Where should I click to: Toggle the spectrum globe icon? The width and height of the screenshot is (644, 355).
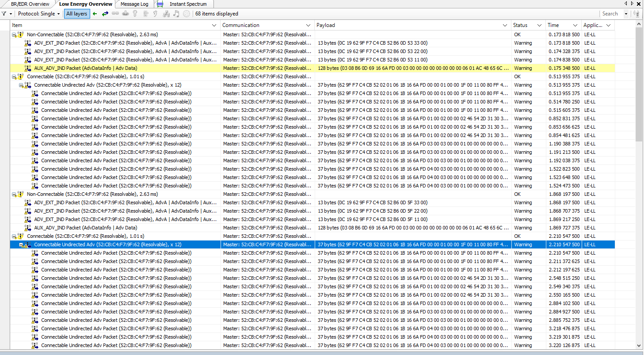pyautogui.click(x=187, y=14)
